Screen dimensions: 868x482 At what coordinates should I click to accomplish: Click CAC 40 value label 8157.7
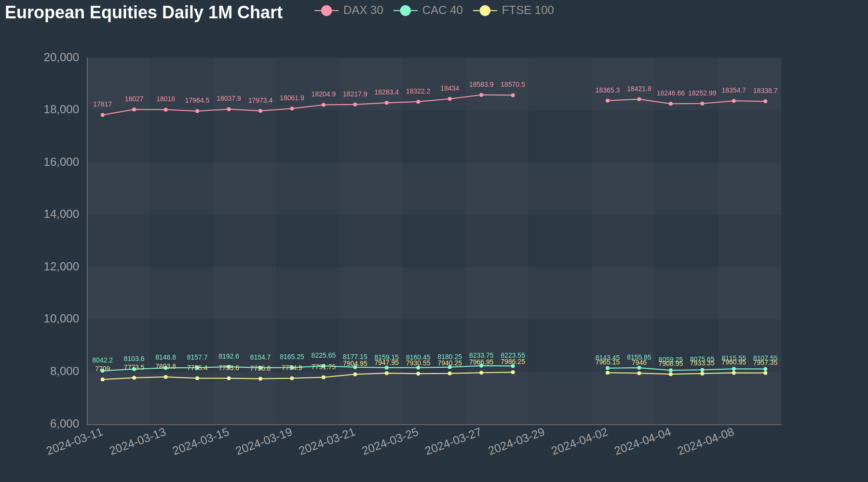tap(197, 358)
